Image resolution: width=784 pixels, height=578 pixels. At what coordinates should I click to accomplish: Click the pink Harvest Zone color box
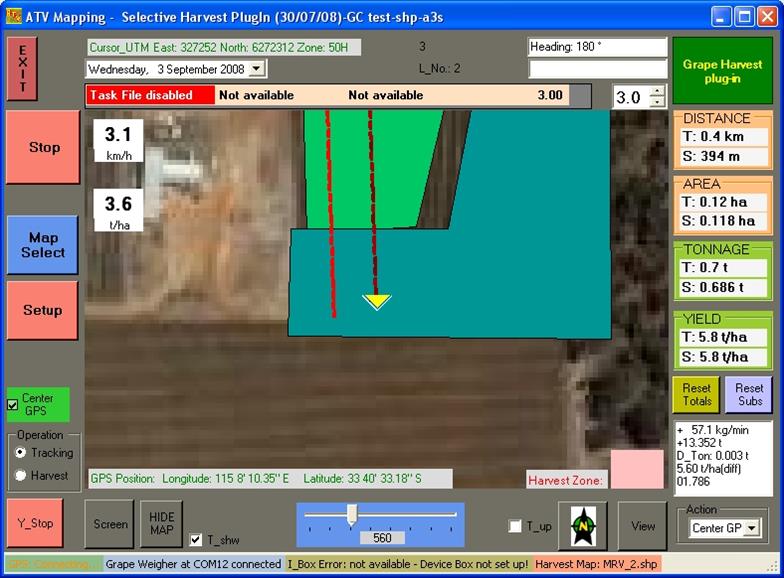[x=637, y=469]
